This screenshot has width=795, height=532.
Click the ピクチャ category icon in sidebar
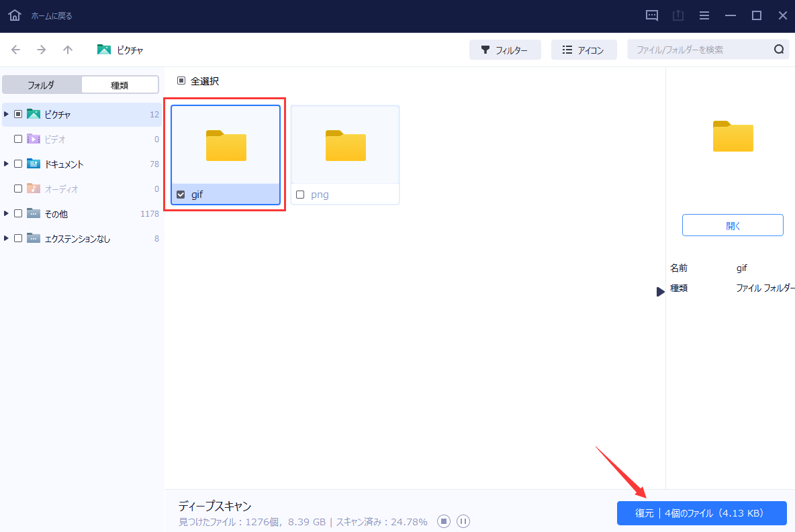coord(34,114)
